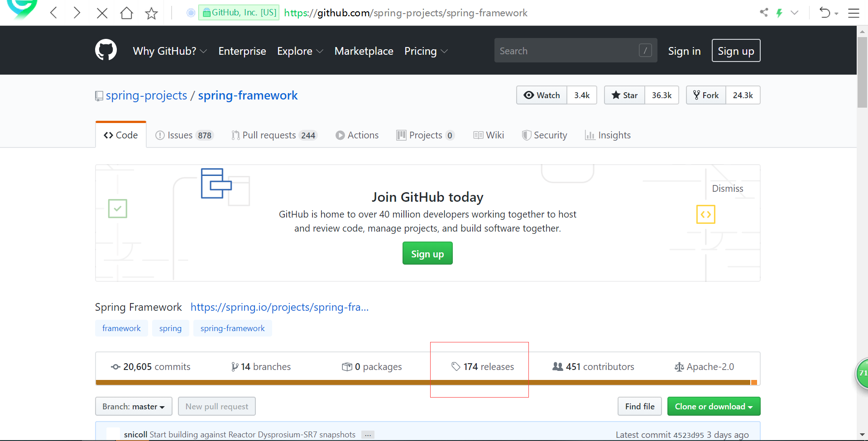Bookmark page with the star icon

[x=151, y=13]
